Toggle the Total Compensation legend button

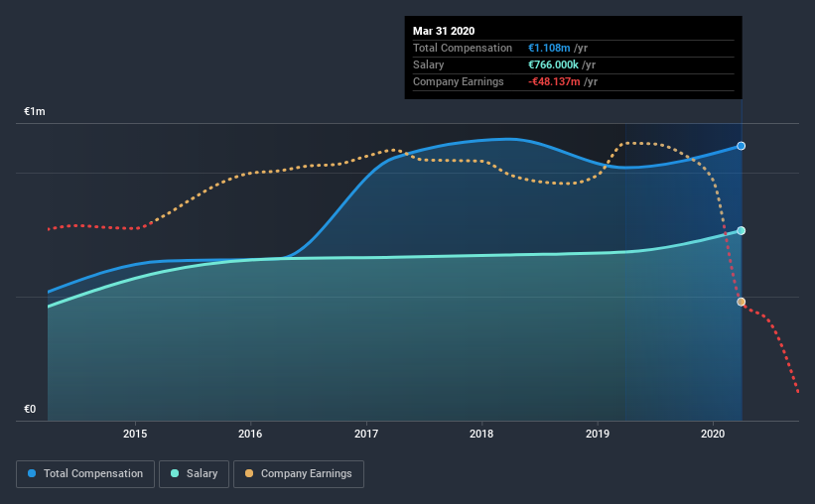click(85, 474)
